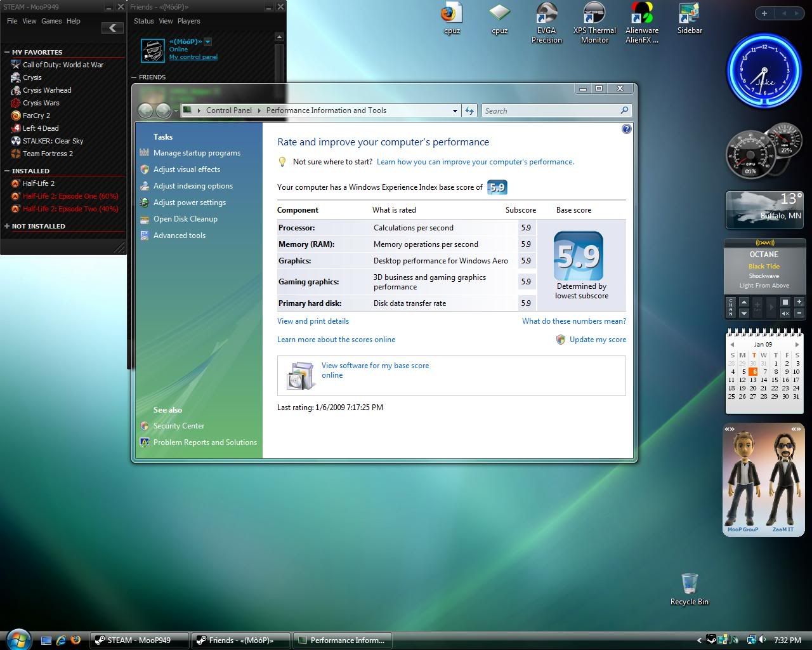Click the Search magnifier icon in Control Panel
This screenshot has width=812, height=650.
(624, 110)
